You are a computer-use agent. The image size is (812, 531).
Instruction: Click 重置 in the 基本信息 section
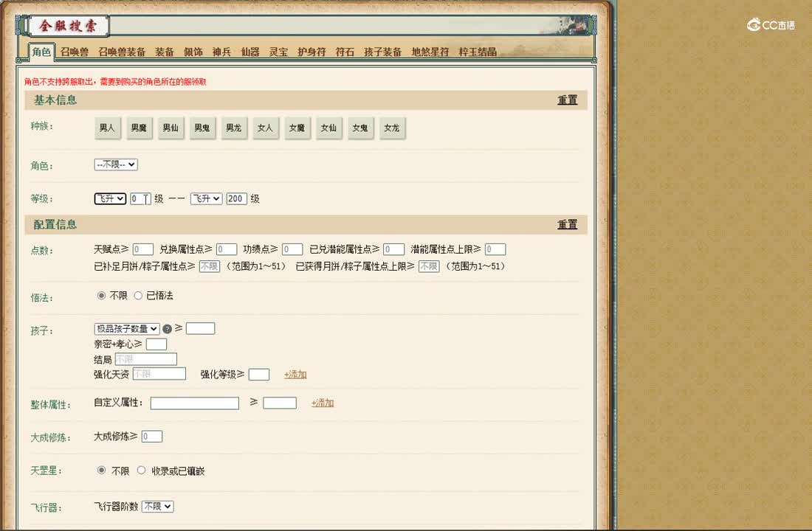coord(567,100)
